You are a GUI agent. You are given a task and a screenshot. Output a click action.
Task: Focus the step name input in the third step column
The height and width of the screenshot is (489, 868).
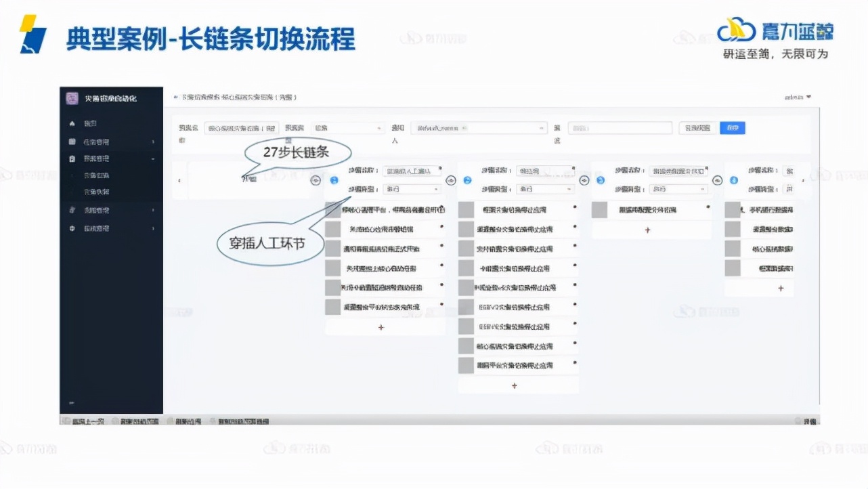coord(679,171)
